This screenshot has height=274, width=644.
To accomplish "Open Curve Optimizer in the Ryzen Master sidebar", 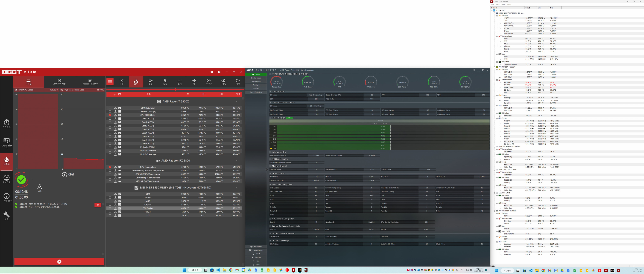I will point(256,92).
